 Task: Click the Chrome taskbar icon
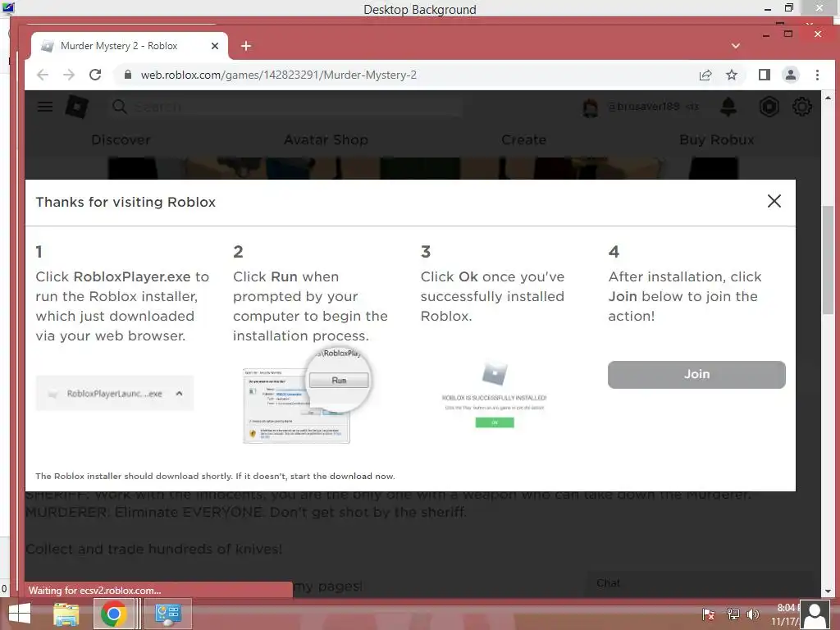[x=113, y=614]
